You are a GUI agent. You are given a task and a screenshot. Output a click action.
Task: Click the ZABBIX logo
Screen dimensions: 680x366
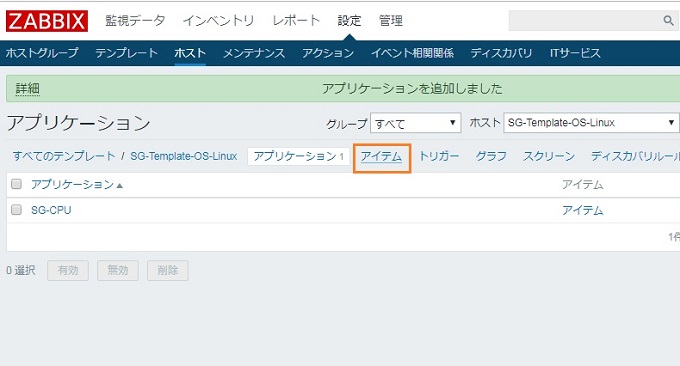47,21
